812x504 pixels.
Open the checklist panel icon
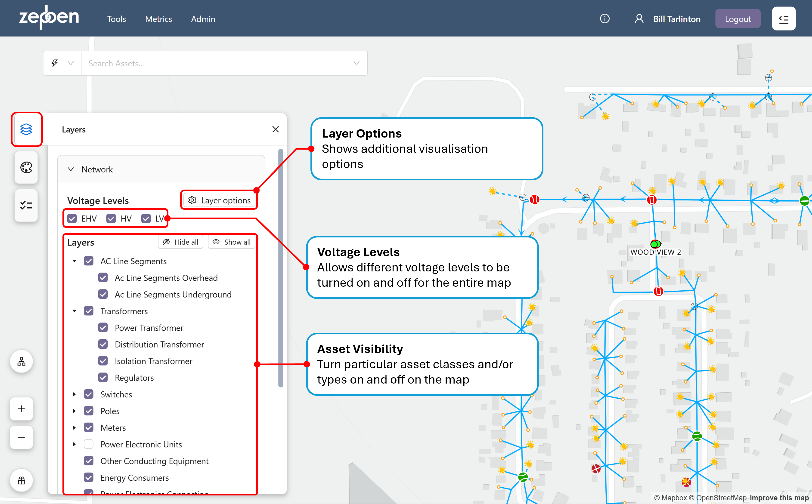[x=26, y=205]
